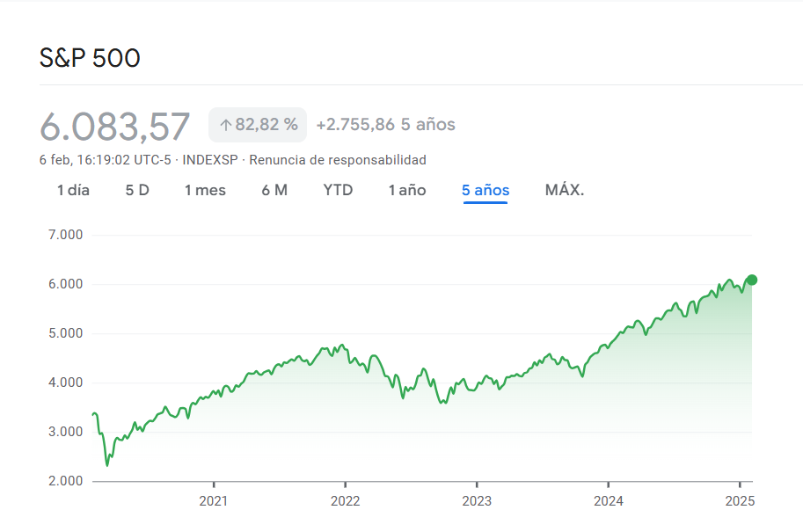
Task: View the "1 año" chart period
Action: (406, 190)
